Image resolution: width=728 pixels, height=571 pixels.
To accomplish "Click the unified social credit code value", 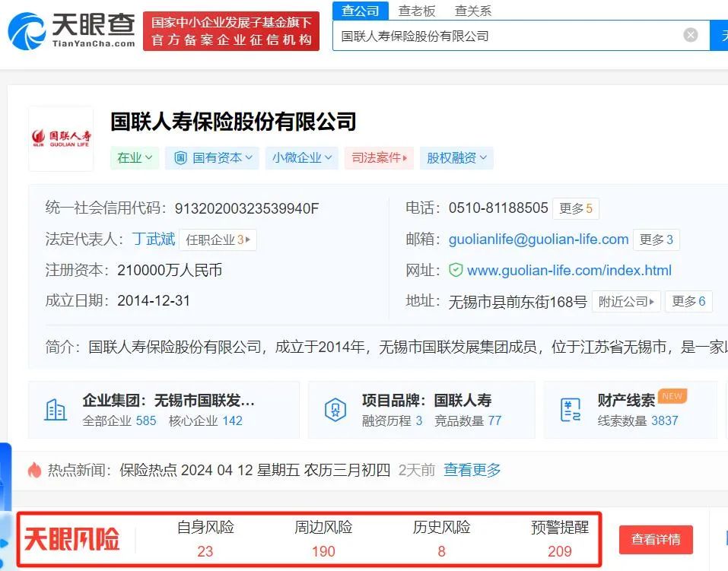I will click(x=246, y=208).
